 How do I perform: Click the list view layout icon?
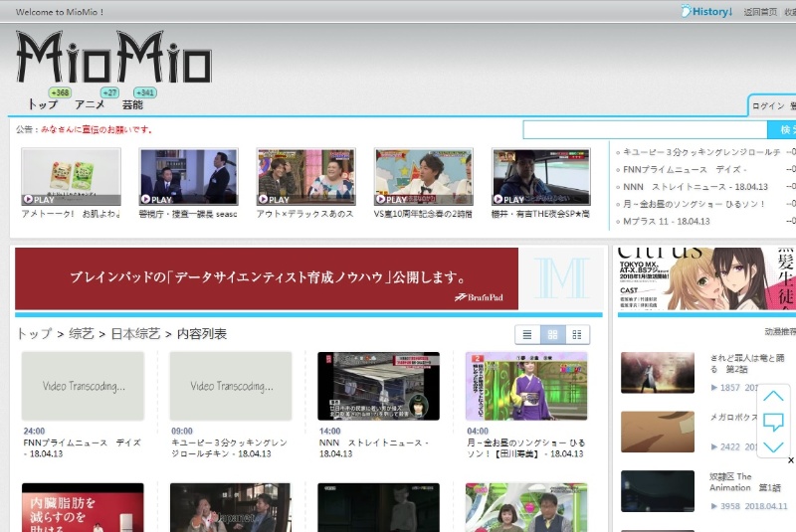(527, 335)
